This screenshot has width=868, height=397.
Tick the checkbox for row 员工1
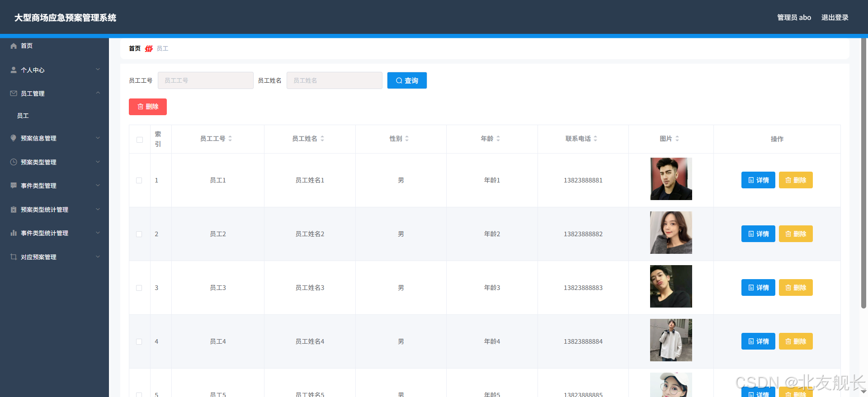139,180
